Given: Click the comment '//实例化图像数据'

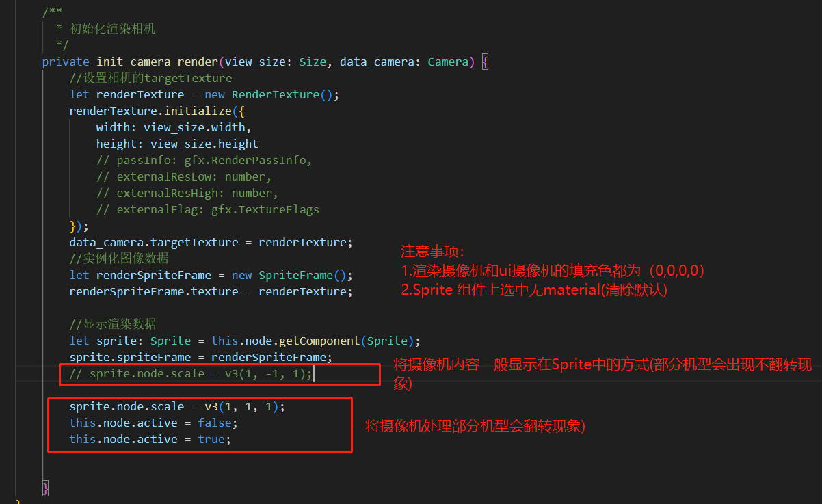Looking at the screenshot, I should pyautogui.click(x=118, y=258).
